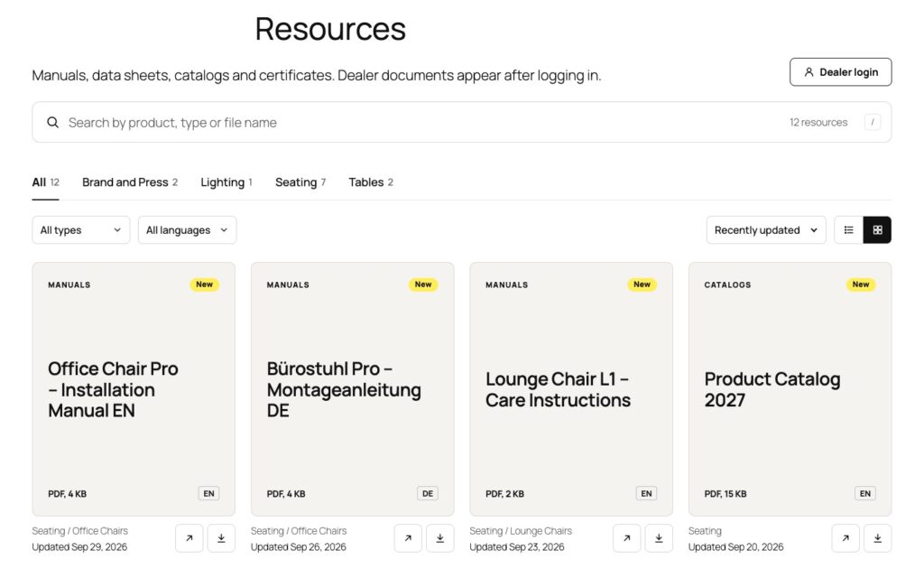Switch to list view
924x578 pixels.
coord(848,230)
